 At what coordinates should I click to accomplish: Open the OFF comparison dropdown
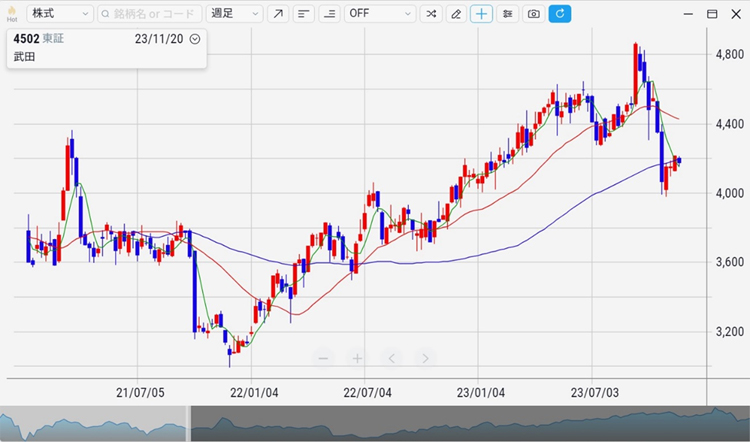(x=380, y=14)
